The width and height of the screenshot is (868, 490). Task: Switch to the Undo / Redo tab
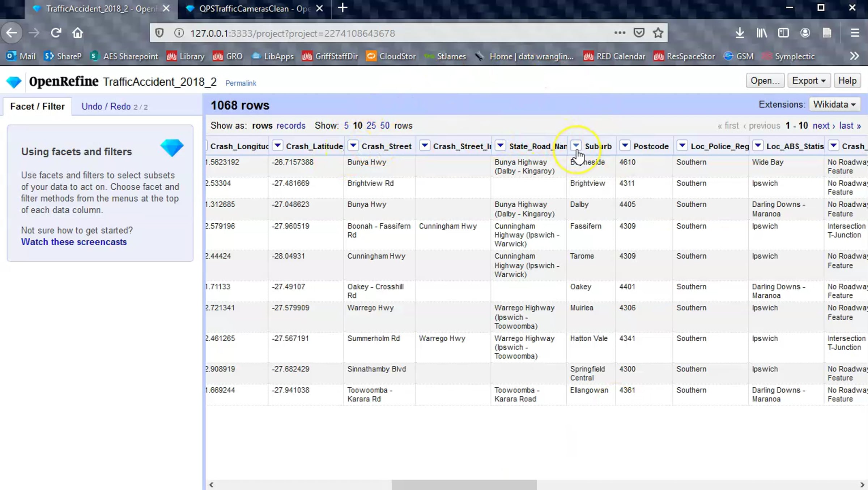click(x=114, y=106)
